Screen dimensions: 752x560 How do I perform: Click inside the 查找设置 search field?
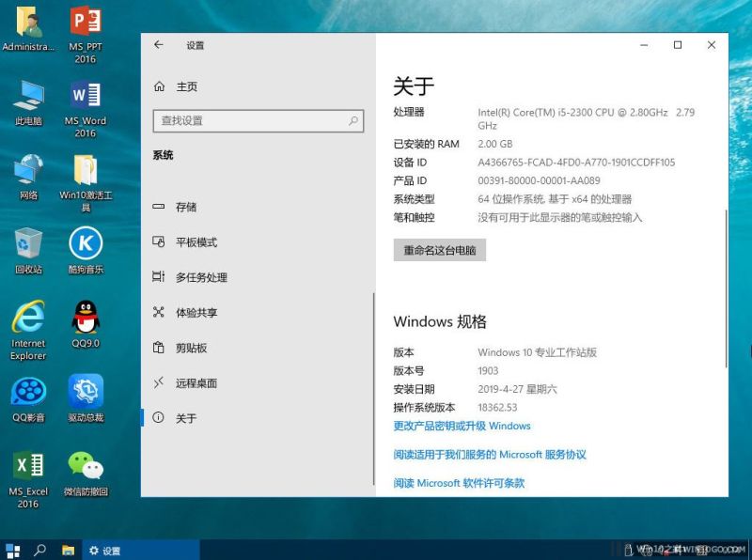247,120
